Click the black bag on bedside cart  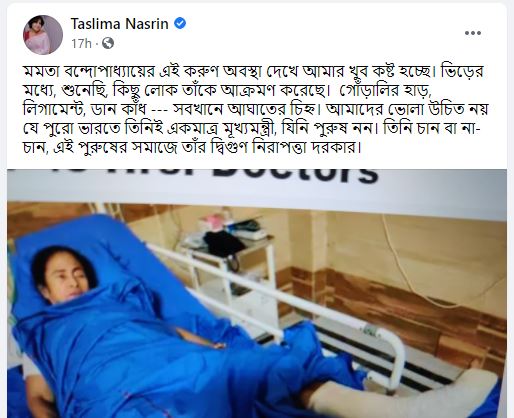tap(224, 244)
